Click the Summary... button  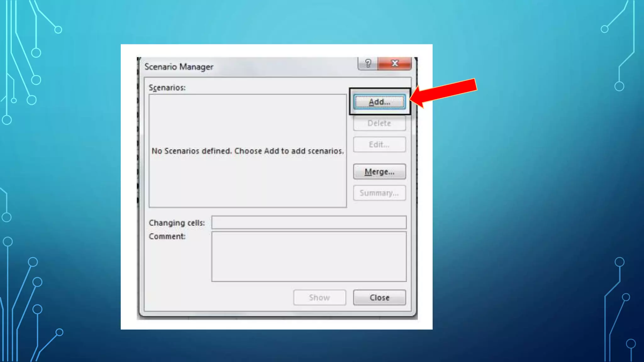379,193
